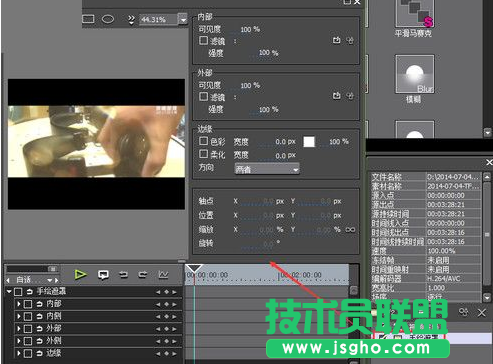493x364 pixels.
Task: Select the 模糊 Blur effect thumbnail
Action: (x=415, y=74)
